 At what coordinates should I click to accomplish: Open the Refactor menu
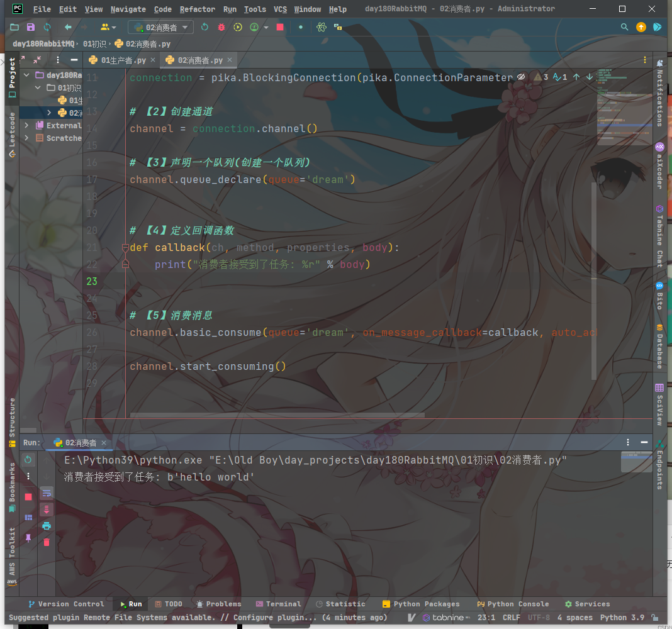(x=197, y=9)
